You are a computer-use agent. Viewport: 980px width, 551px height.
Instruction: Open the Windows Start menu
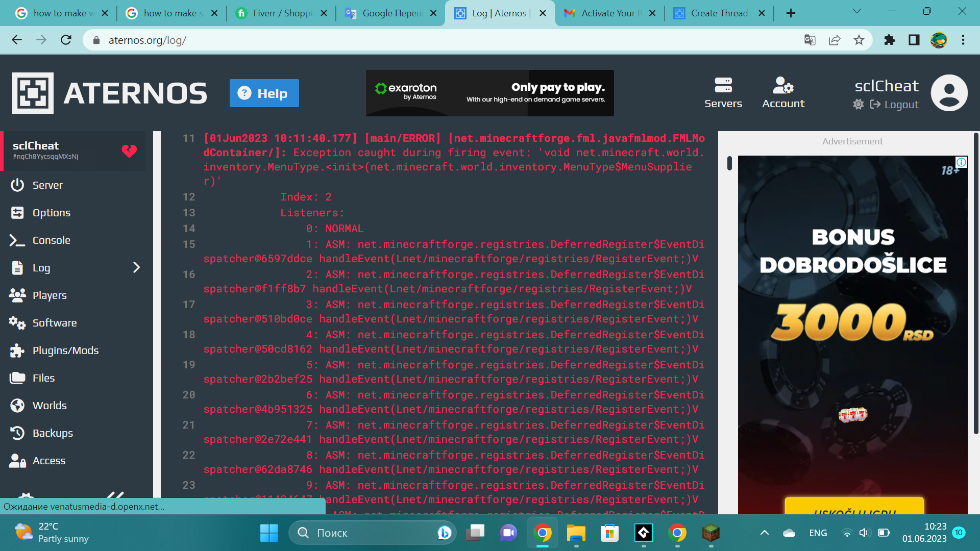pos(269,533)
